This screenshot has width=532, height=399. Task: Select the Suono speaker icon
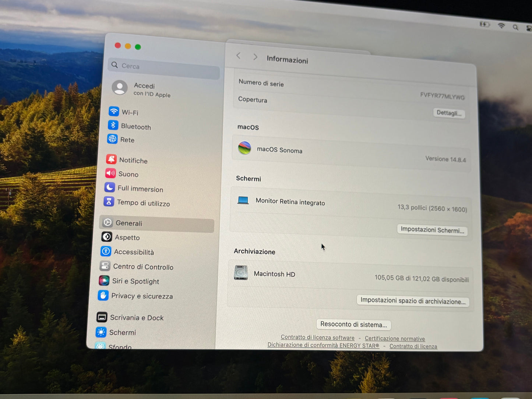click(110, 173)
